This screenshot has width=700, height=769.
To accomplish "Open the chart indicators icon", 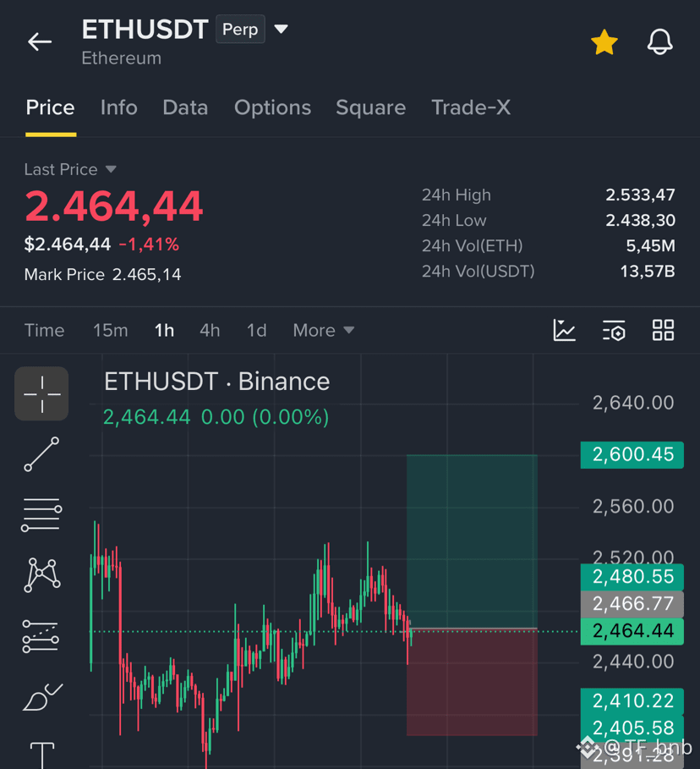I will pyautogui.click(x=564, y=330).
